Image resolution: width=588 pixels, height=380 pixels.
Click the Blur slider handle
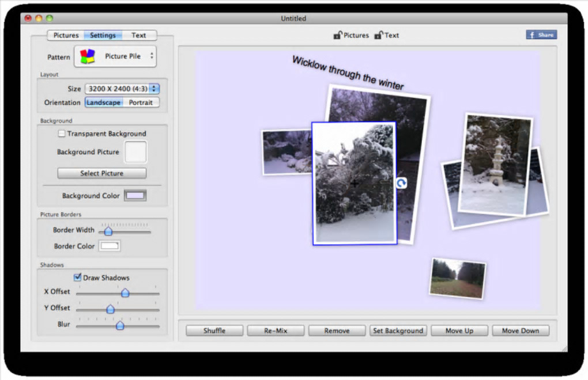coord(120,325)
